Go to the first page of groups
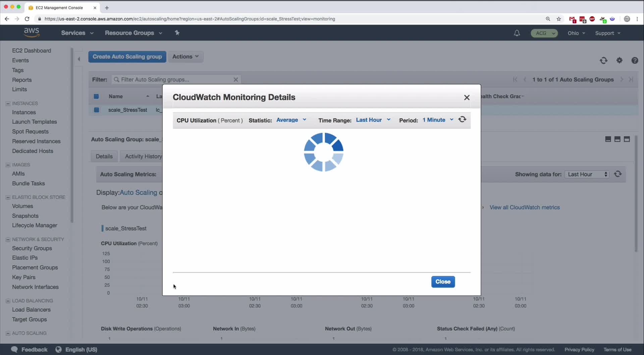 515,80
